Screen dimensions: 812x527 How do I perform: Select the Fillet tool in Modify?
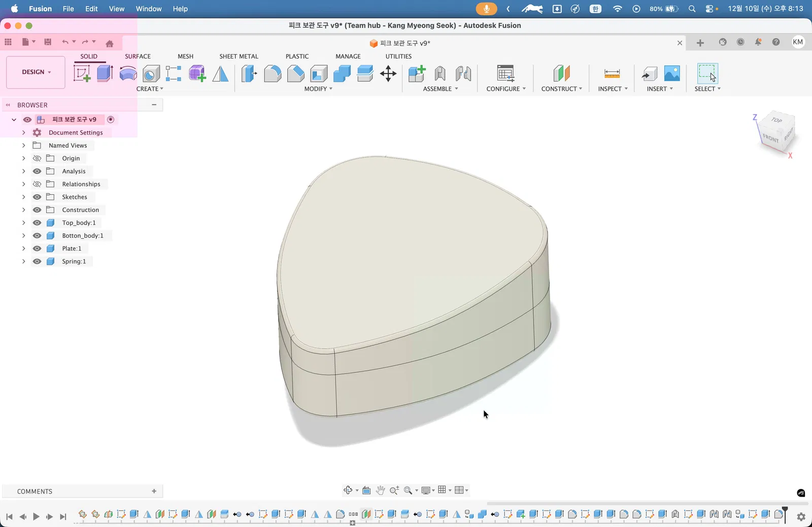tap(273, 74)
